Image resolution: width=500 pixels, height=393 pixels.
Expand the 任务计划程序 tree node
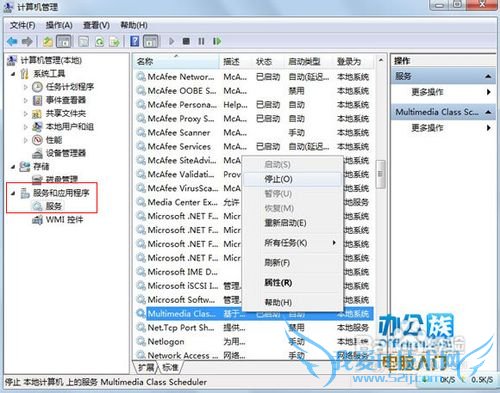[x=26, y=87]
